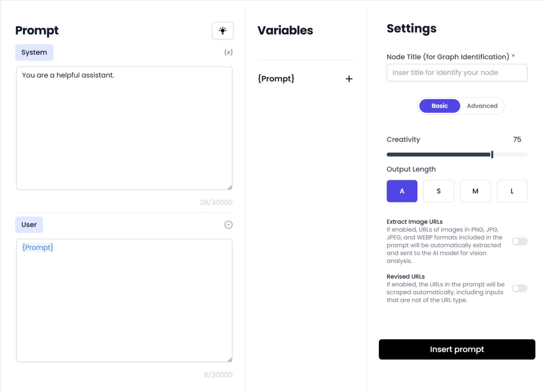The image size is (546, 392).
Task: Switch settings mode to Advanced
Action: [482, 106]
